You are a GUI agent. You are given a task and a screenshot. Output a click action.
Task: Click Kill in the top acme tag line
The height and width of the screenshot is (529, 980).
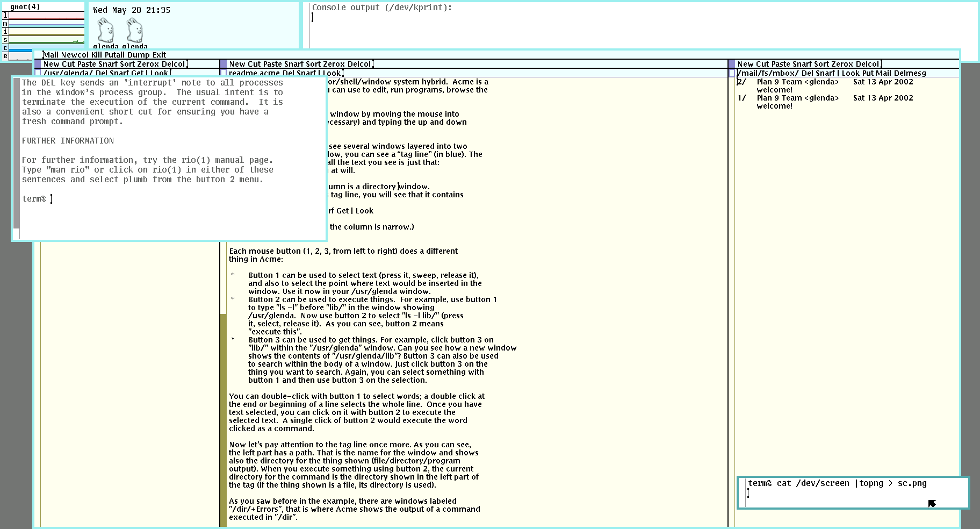97,55
